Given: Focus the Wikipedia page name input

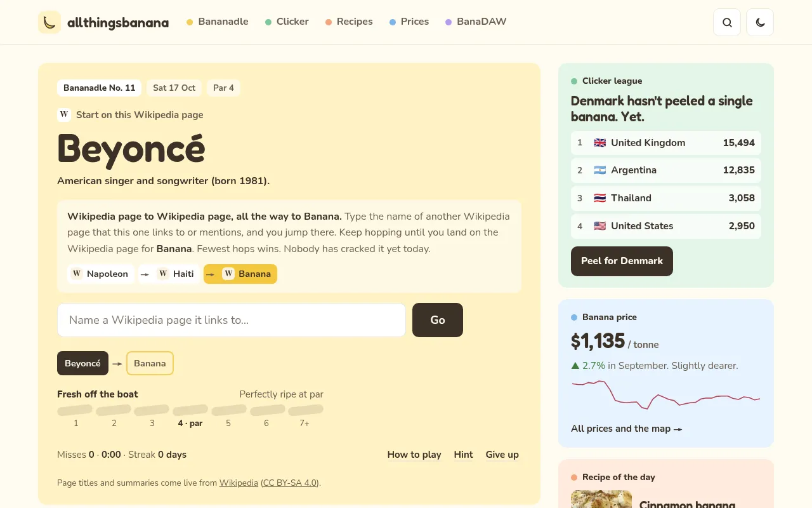Looking at the screenshot, I should (x=232, y=320).
